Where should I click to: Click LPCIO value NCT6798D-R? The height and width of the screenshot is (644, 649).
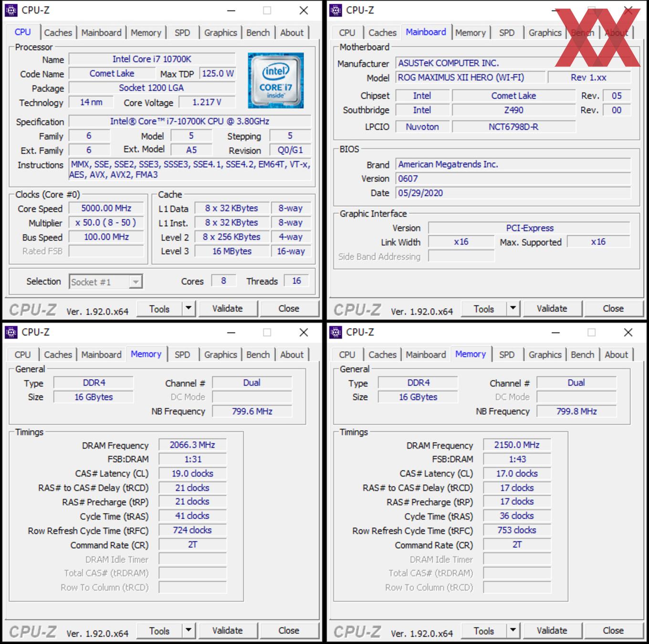(x=513, y=127)
